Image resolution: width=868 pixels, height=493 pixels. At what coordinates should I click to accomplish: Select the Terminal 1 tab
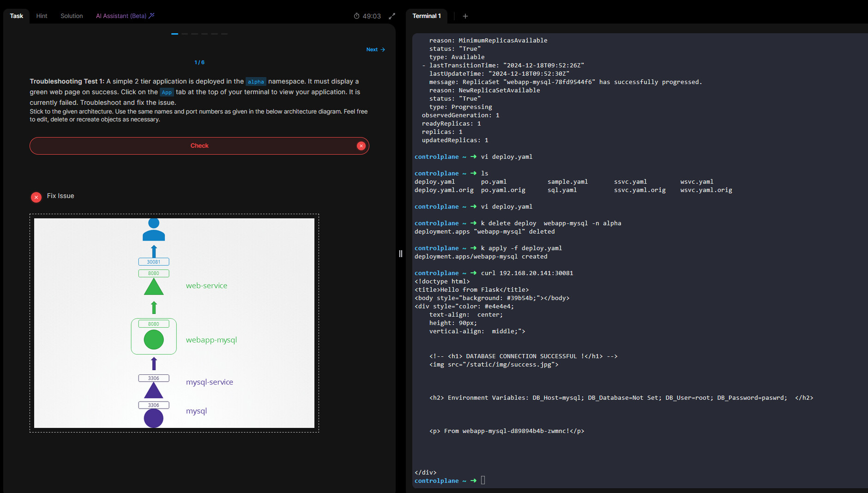426,16
